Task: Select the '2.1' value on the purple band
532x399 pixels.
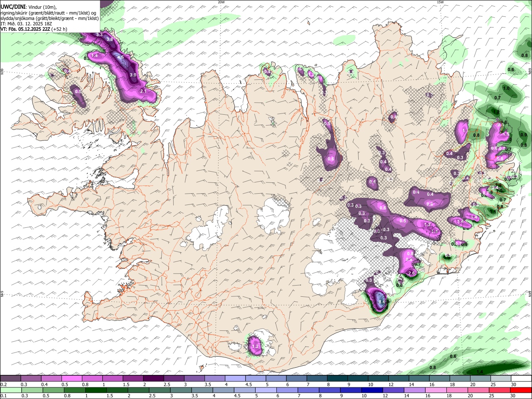Action: pyautogui.click(x=143, y=91)
